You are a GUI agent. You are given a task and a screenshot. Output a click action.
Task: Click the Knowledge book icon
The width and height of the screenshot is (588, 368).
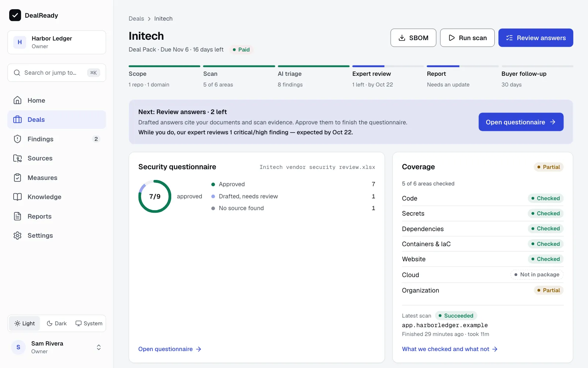[17, 197]
